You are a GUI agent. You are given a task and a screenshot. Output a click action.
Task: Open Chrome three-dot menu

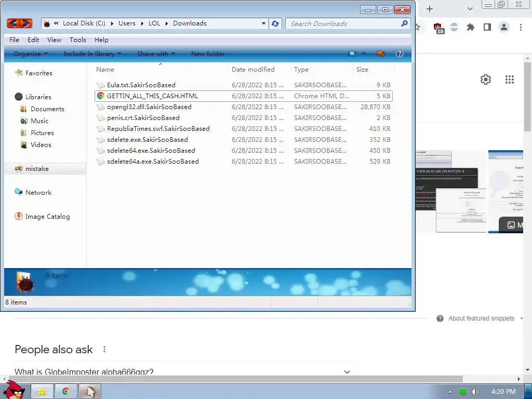click(521, 27)
